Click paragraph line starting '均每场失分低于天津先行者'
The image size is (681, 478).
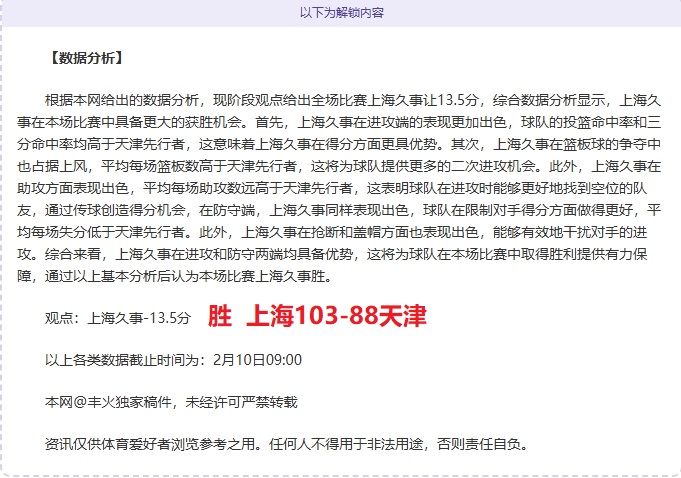332,232
